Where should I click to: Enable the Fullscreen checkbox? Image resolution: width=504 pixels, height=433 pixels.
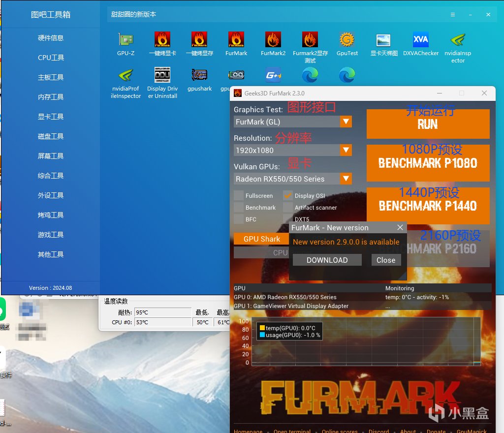pos(239,195)
